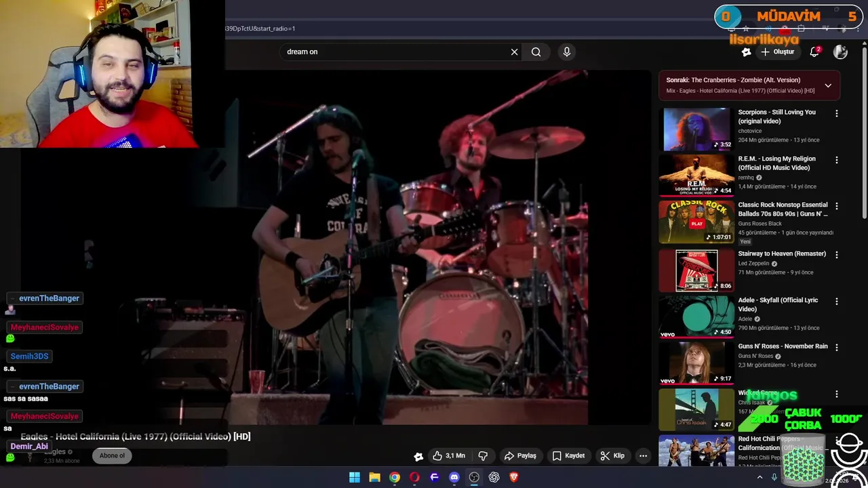This screenshot has height=488, width=868.
Task: Open the Stairway to Heaven (Remaster) title
Action: click(x=782, y=253)
